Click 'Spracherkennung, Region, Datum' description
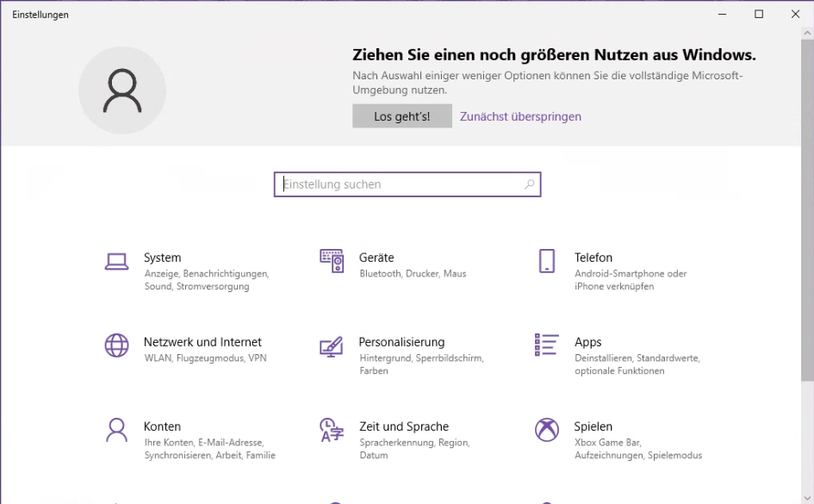Viewport: 814px width, 504px height. point(414,449)
